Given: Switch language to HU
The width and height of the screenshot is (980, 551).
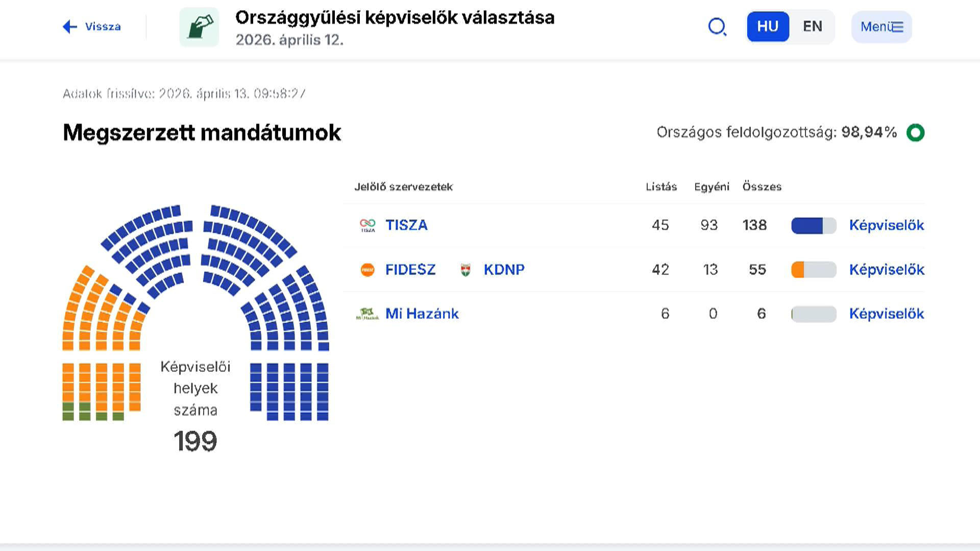Looking at the screenshot, I should 768,27.
